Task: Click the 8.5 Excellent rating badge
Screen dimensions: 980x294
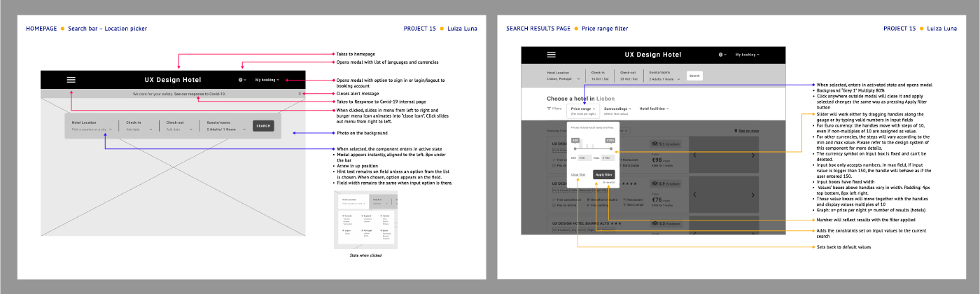Action: click(665, 223)
